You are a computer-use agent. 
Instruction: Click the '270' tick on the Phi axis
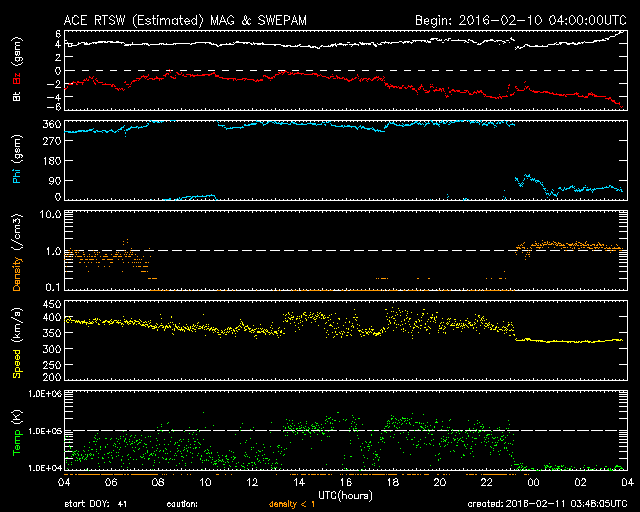pos(52,141)
